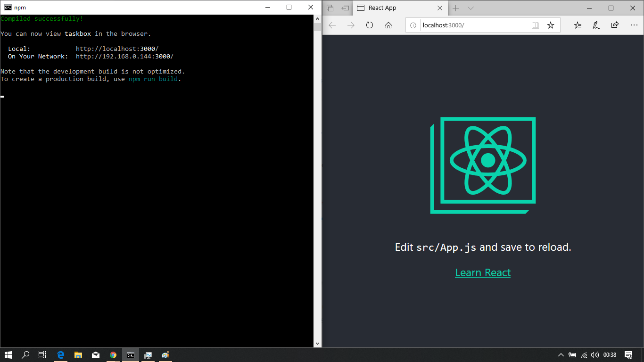Start a Web Note with the pen icon
The image size is (644, 362).
pos(596,25)
